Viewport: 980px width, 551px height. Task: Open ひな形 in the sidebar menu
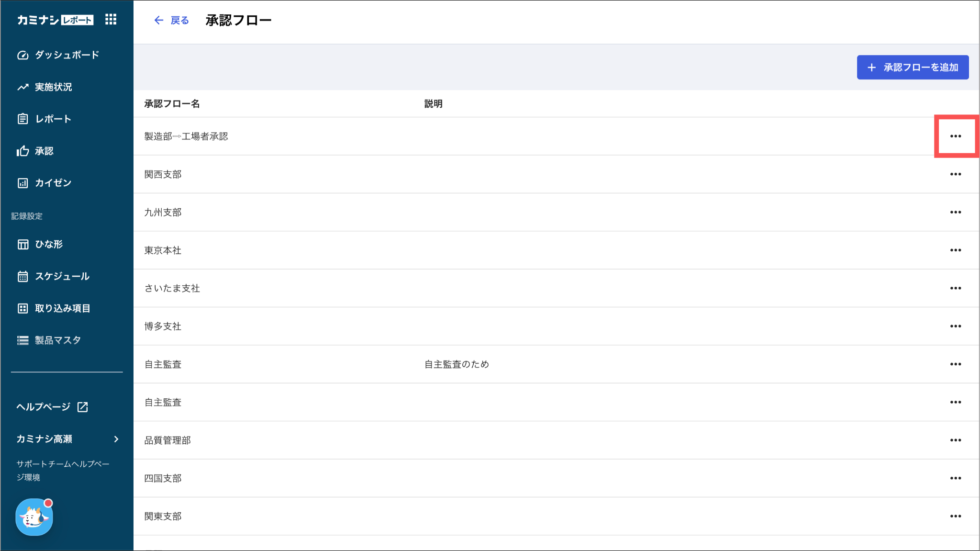pos(49,244)
